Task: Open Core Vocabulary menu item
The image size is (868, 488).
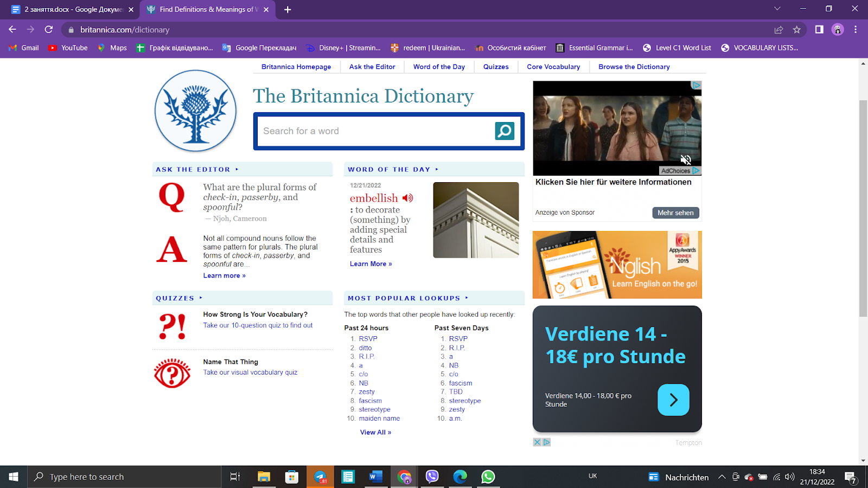Action: (553, 67)
